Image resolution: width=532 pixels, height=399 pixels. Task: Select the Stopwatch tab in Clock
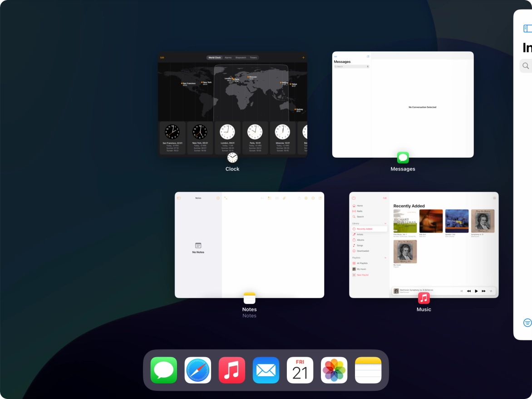coord(241,58)
